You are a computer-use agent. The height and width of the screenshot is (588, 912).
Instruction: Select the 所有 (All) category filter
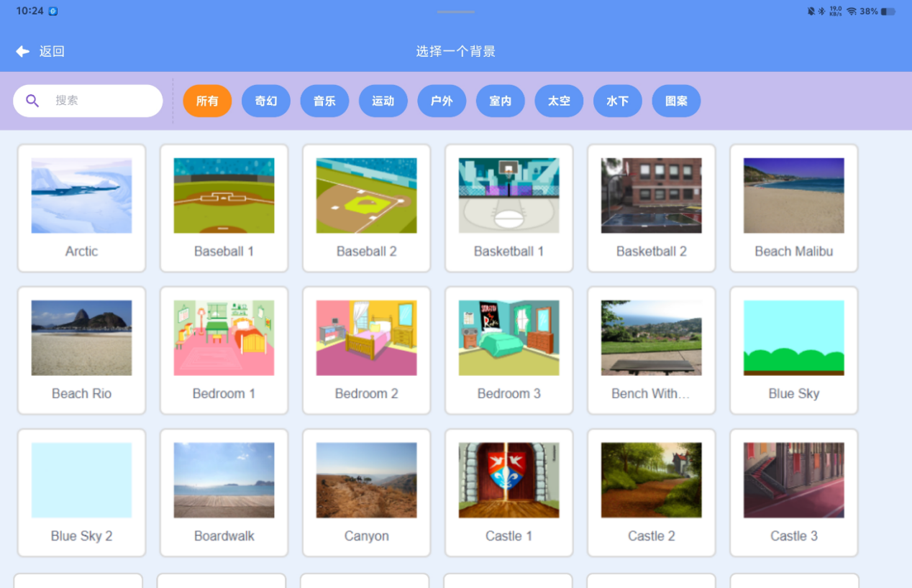[x=207, y=101]
